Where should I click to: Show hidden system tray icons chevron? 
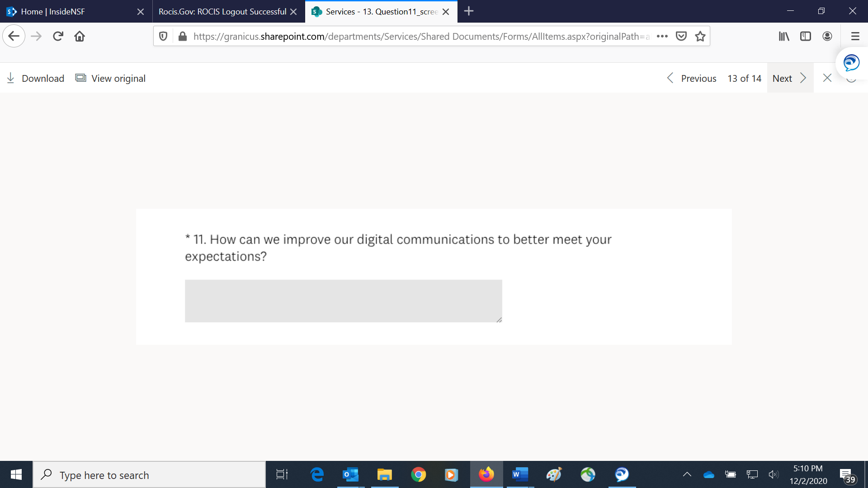(687, 474)
